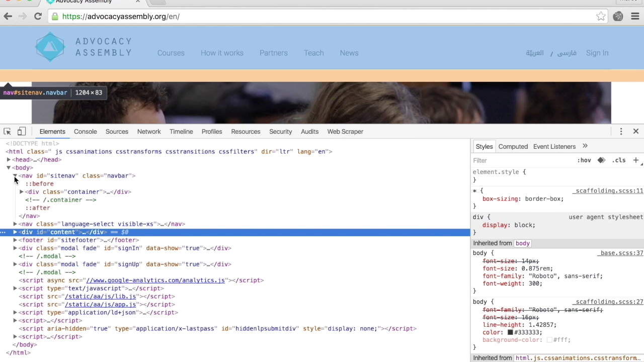644x362 pixels.
Task: Show more Styles pane tabs via chevron
Action: tap(585, 146)
